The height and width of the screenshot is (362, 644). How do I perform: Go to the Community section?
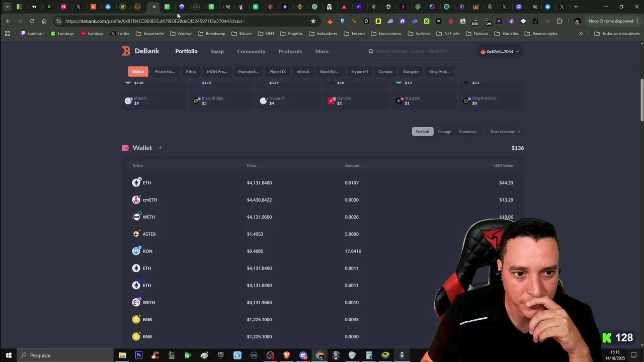251,51
